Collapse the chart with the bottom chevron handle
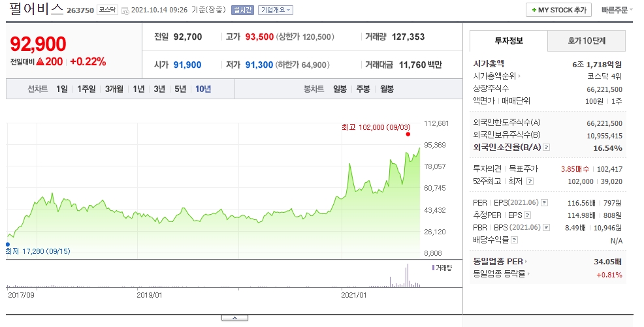Image resolution: width=644 pixels, height=327 pixels. tap(234, 318)
